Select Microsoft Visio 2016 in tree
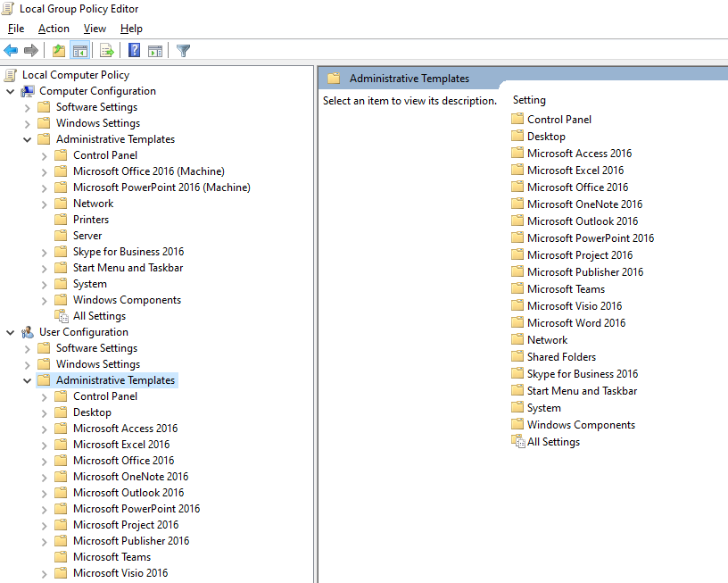This screenshot has height=583, width=728. [120, 573]
